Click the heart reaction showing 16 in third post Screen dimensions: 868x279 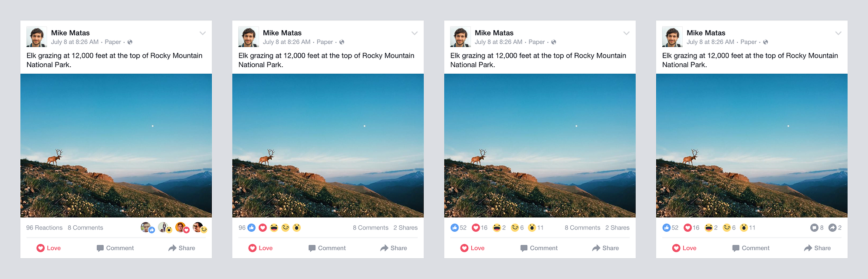point(476,227)
